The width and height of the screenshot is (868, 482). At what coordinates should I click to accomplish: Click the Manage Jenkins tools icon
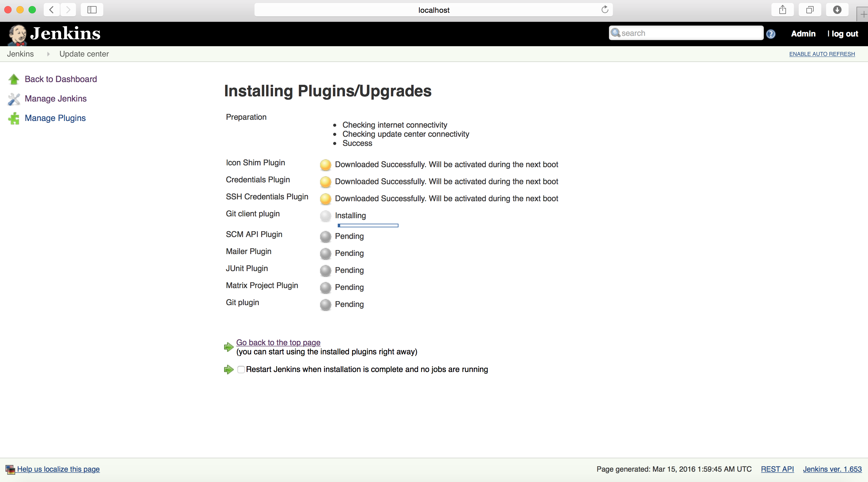click(x=14, y=99)
